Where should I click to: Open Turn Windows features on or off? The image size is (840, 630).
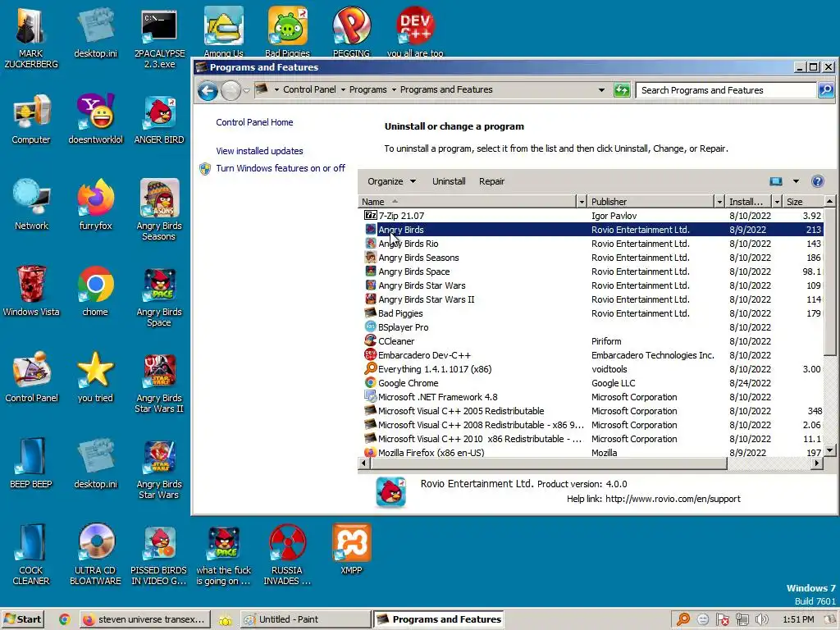tap(281, 168)
